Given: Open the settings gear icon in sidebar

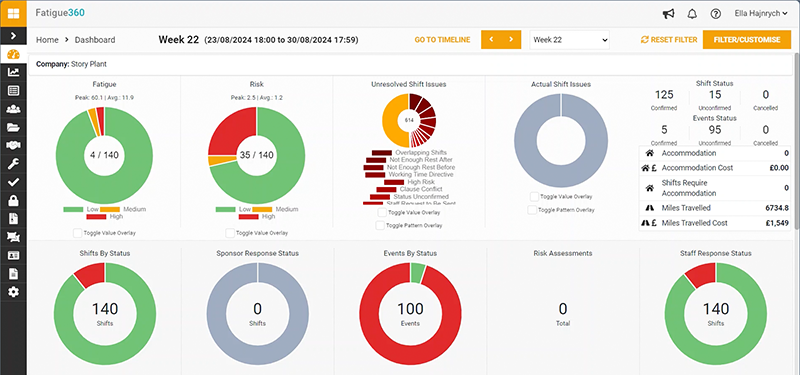Looking at the screenshot, I should 13,292.
